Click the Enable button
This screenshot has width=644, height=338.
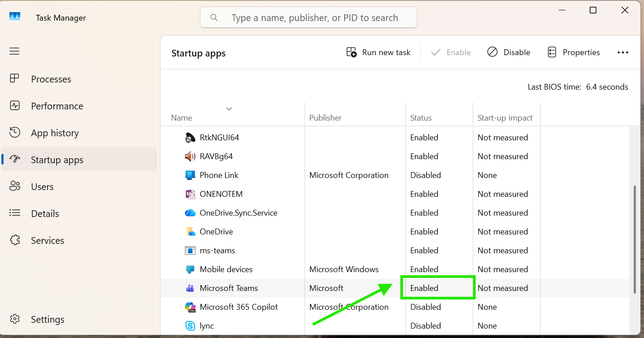coord(451,52)
